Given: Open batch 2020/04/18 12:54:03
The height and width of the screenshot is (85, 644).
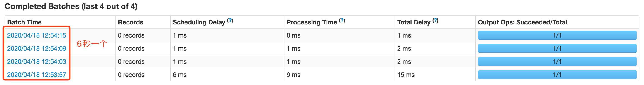Looking at the screenshot, I should [37, 61].
